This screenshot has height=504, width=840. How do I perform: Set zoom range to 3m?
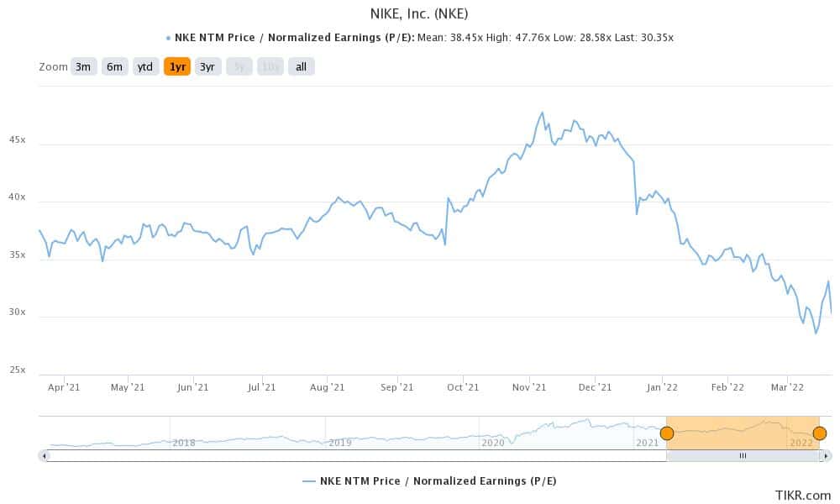pyautogui.click(x=83, y=67)
